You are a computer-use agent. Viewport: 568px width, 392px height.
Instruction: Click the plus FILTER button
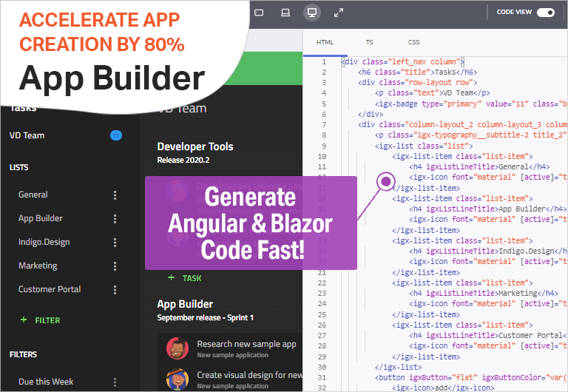pyautogui.click(x=40, y=320)
